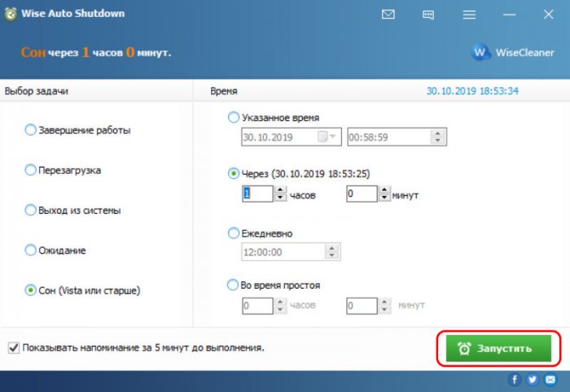Click the Выбор задачи column header
Screen dimensions: 570x392
[37, 91]
